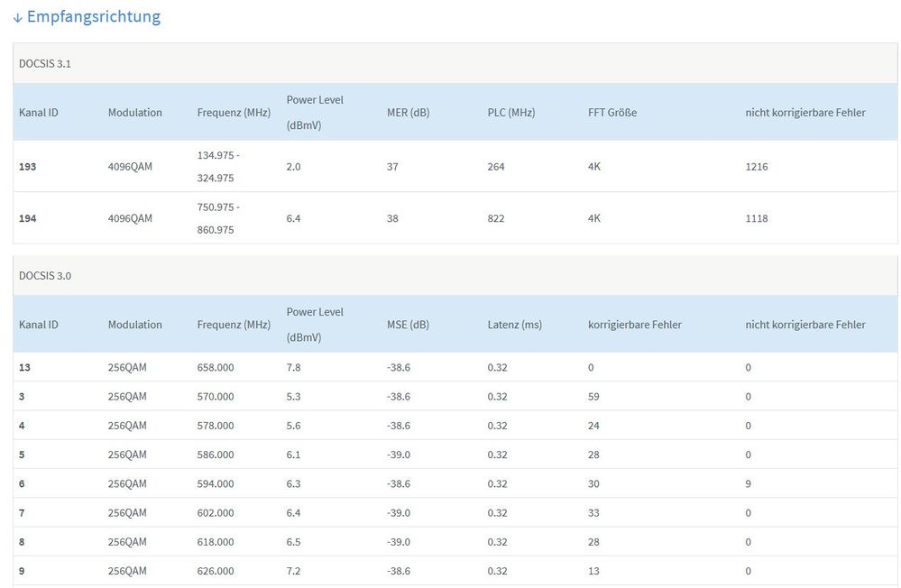Viewport: 901px width, 588px height.
Task: Select power level 2.0 of channel 193
Action: coord(293,167)
